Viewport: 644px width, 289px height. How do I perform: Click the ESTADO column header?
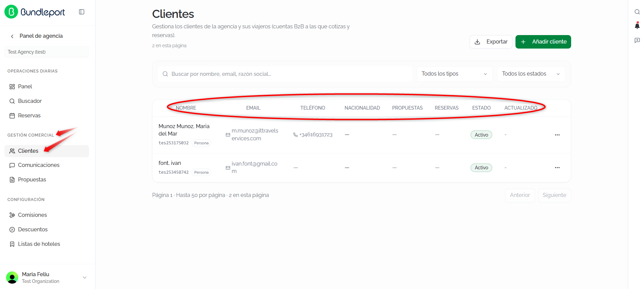click(x=481, y=108)
